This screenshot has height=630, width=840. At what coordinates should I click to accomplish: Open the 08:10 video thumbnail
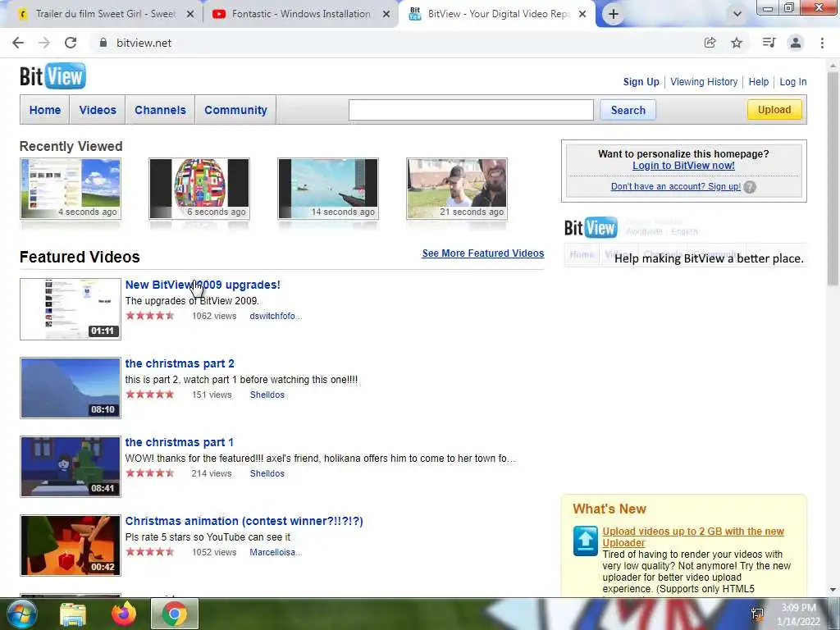click(x=71, y=388)
